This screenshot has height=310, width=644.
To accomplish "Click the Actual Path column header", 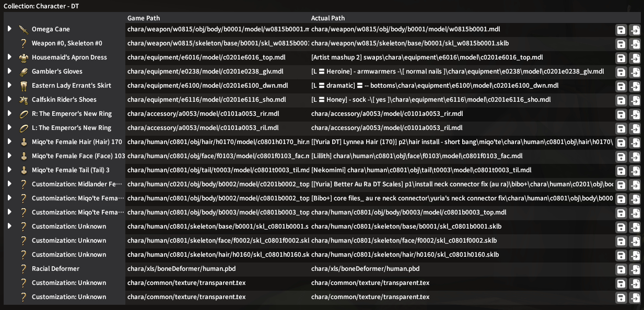I will 327,18.
